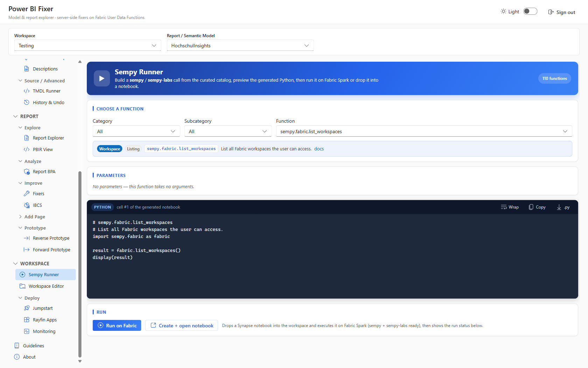
Task: Open the docs link
Action: click(319, 149)
